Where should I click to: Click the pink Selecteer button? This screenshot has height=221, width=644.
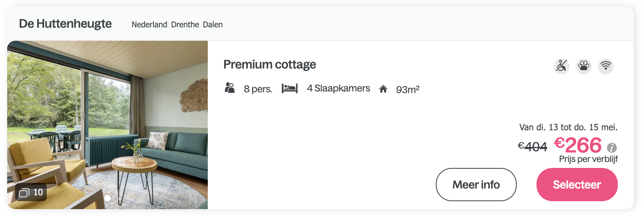click(577, 185)
